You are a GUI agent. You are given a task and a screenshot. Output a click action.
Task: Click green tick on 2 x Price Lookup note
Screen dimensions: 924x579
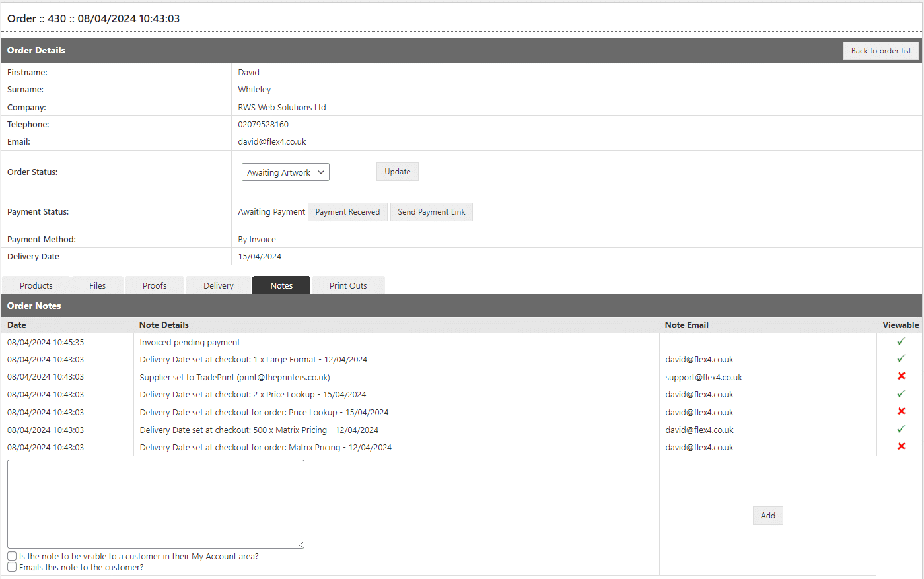(x=900, y=393)
